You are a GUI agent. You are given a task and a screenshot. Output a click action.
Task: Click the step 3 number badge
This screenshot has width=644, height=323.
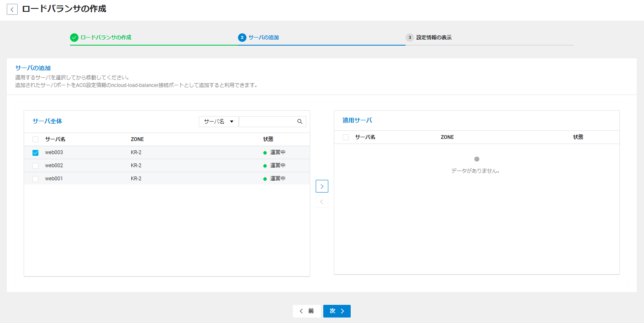pos(410,38)
